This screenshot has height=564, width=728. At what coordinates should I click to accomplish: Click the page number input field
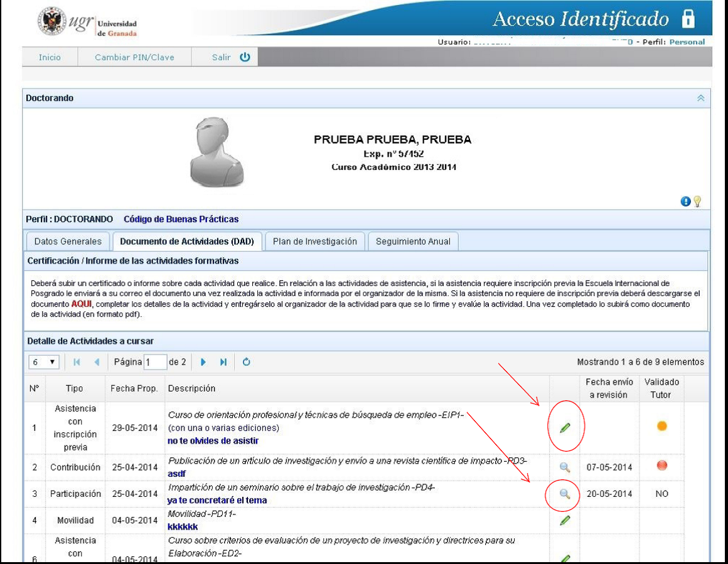155,362
